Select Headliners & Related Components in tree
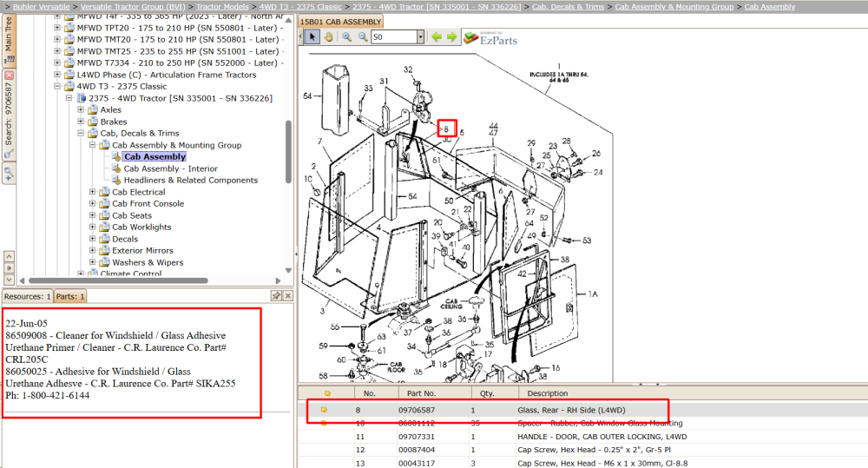Viewport: 868px width, 468px height. click(190, 180)
